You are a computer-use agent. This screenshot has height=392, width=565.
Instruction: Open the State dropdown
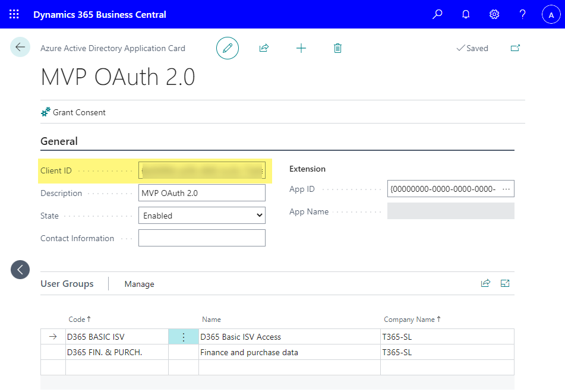pos(202,216)
